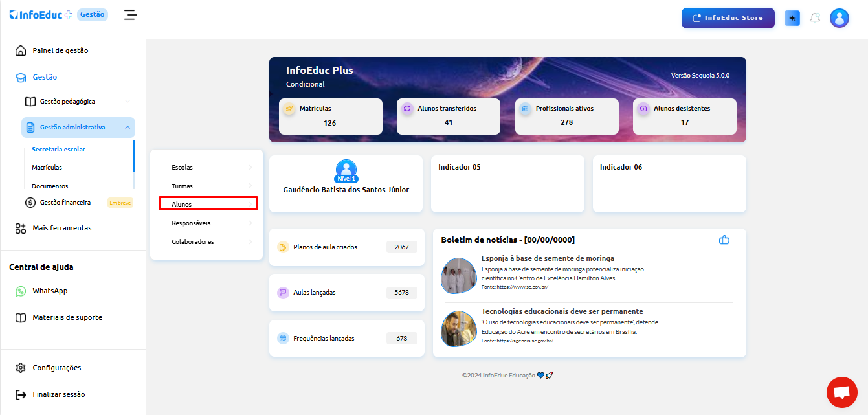The height and width of the screenshot is (415, 868).
Task: Select Documentos in sidebar submenu
Action: click(x=50, y=186)
